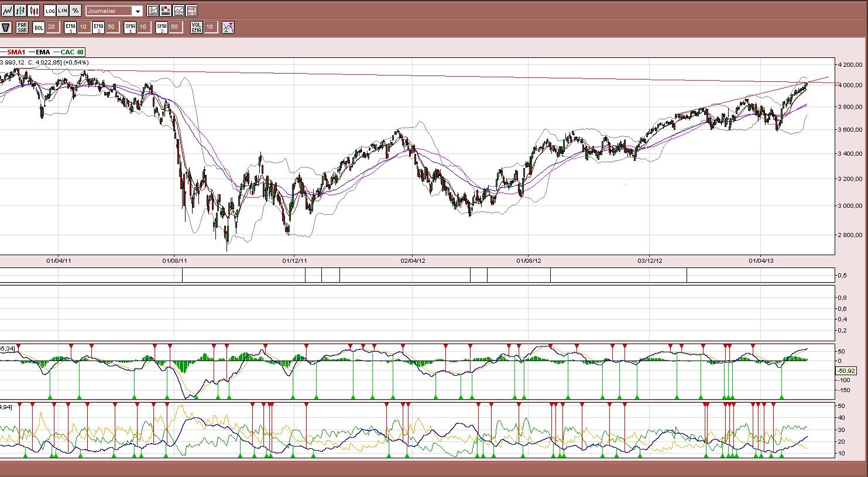The height and width of the screenshot is (477, 868).
Task: Activate the chart cursor tool icon
Action: pyautogui.click(x=153, y=11)
